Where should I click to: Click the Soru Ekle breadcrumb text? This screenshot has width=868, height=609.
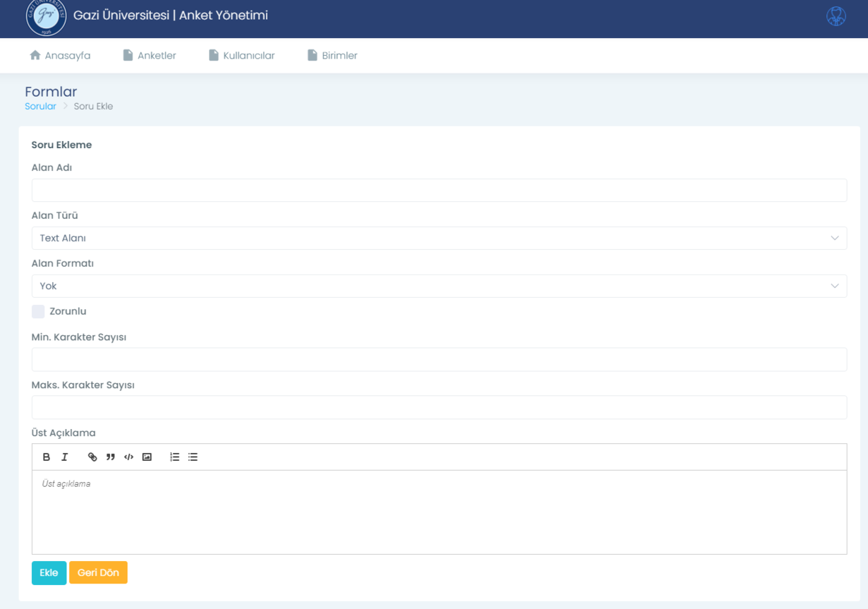(93, 107)
